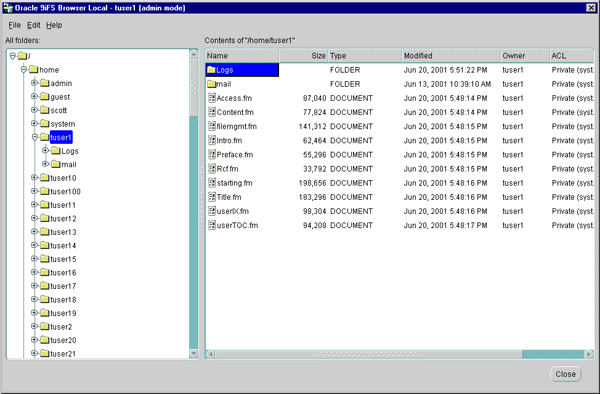The height and width of the screenshot is (394, 600).
Task: Open the Edit menu
Action: (34, 25)
